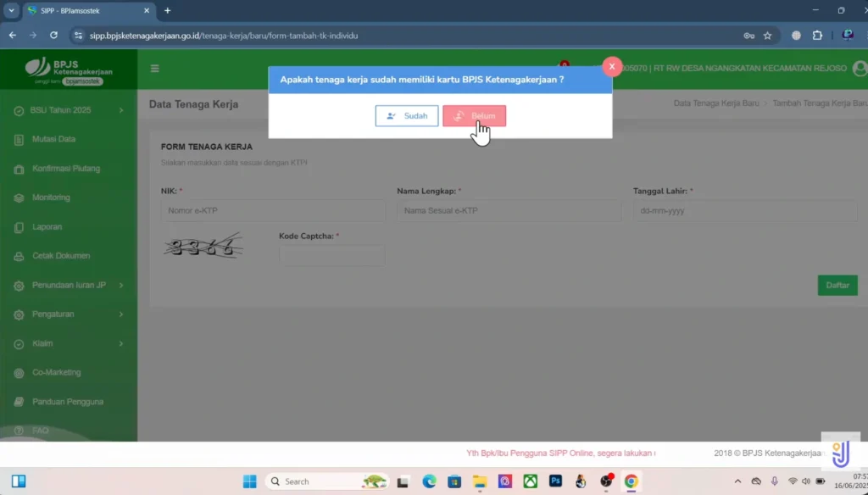Open the BSU Tahun 2025 sidebar icon
Viewport: 868px width, 495px height.
[19, 110]
